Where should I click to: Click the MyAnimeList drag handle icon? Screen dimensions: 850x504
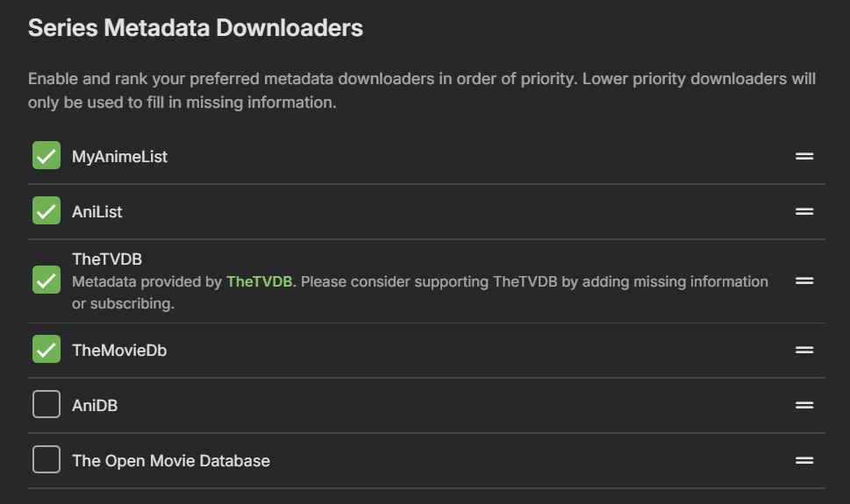pyautogui.click(x=804, y=157)
